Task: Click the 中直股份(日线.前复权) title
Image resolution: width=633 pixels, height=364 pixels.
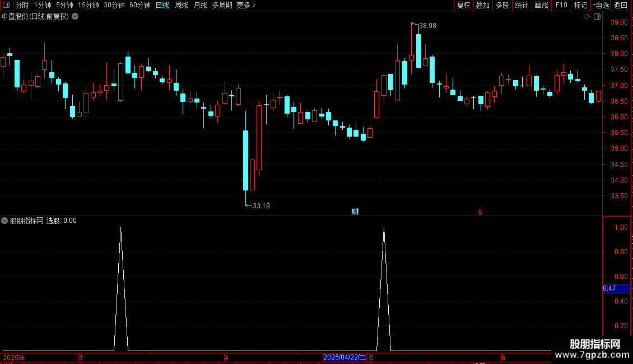Action: coord(35,17)
